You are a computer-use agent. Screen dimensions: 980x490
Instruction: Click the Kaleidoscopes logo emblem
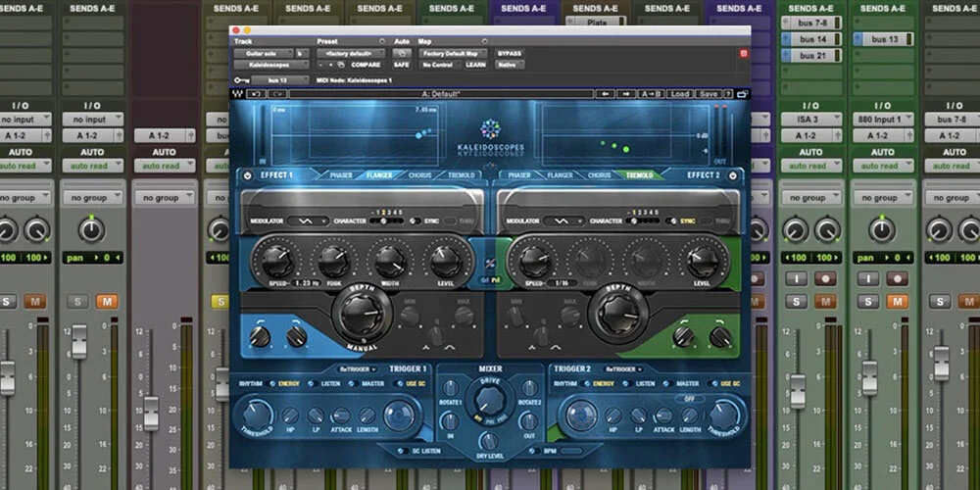[490, 128]
